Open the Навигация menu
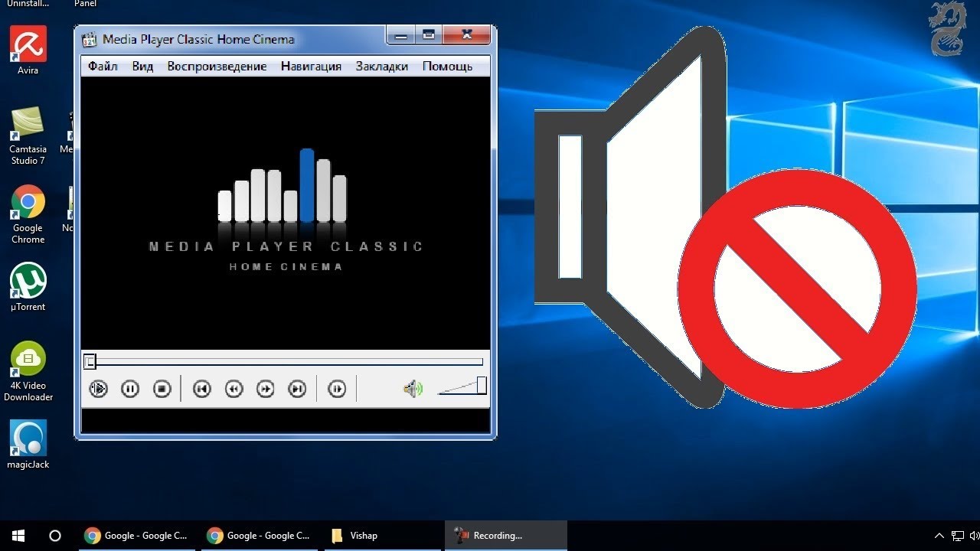Screen dimensions: 980x551 [x=311, y=67]
